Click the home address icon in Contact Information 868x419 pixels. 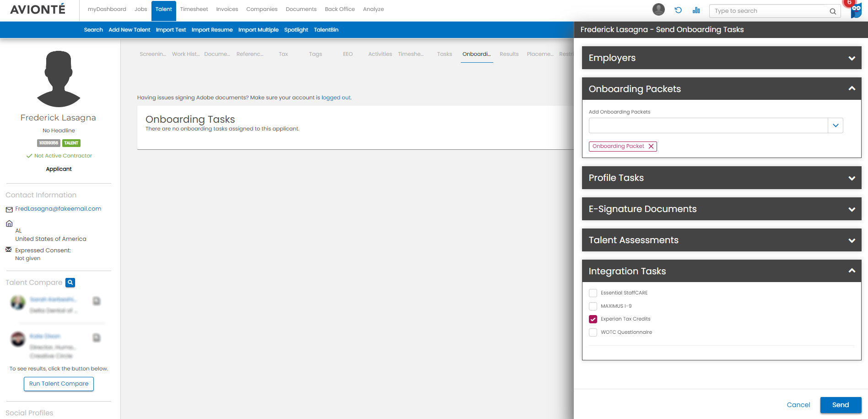[x=9, y=223]
